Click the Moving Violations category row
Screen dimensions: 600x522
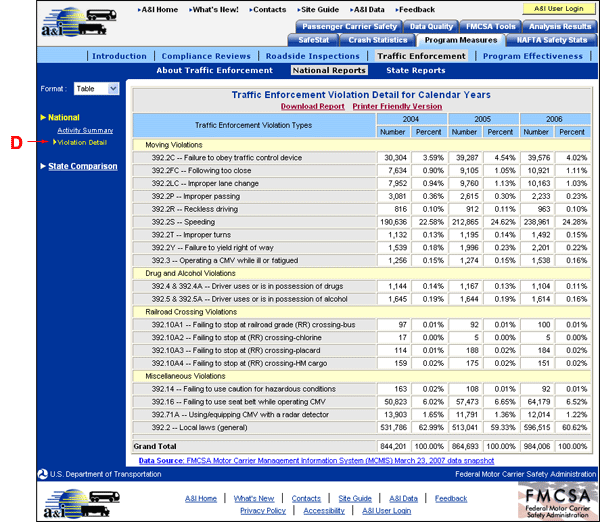point(362,145)
